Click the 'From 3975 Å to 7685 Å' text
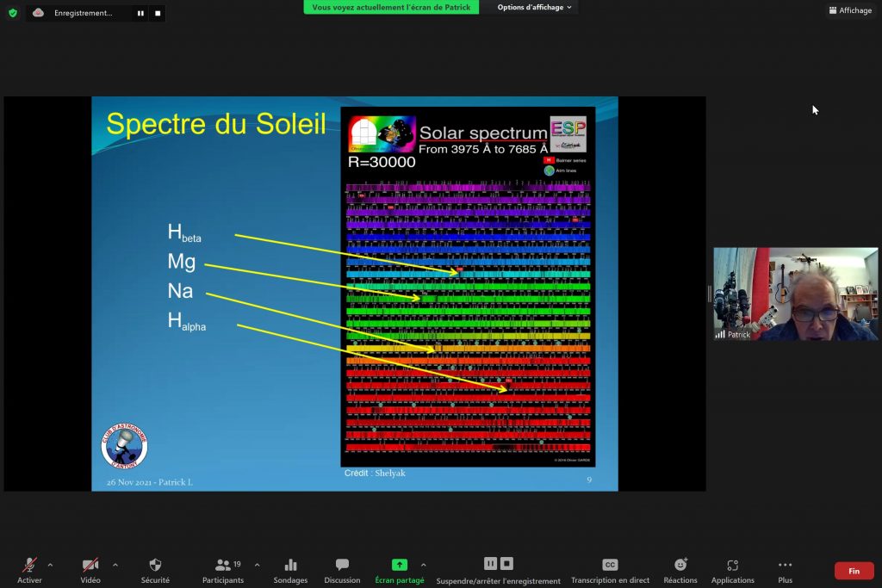The height and width of the screenshot is (588, 882). [x=483, y=149]
